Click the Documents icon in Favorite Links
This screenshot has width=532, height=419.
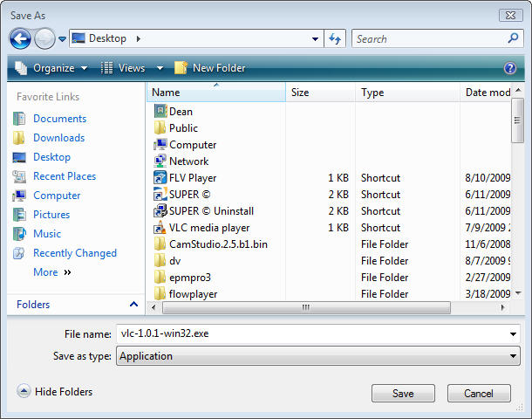coord(19,119)
